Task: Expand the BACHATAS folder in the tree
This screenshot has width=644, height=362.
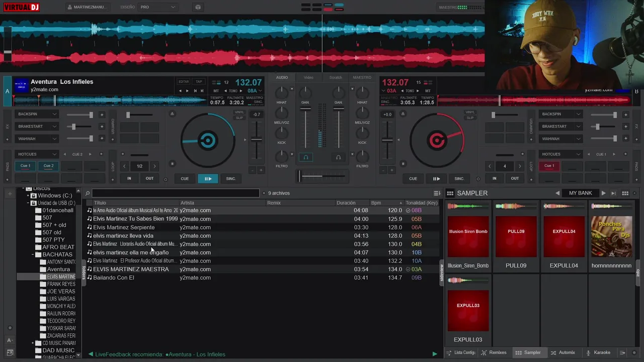Action: [x=33, y=254]
